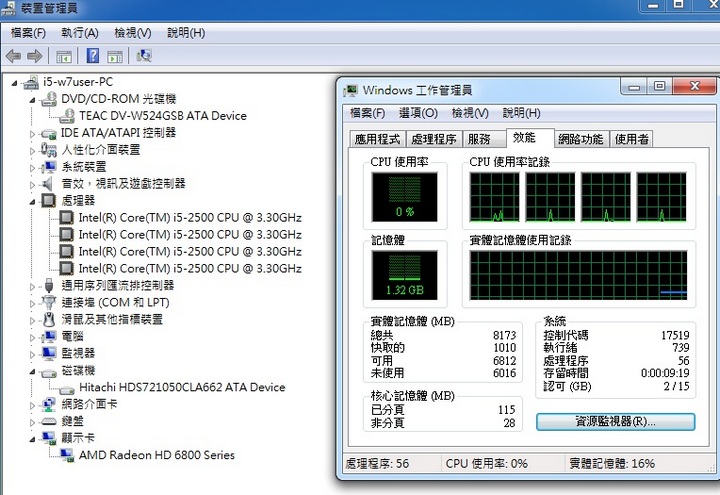Click the show/hide console tree toolbar icon
This screenshot has height=495, width=720.
click(x=64, y=56)
